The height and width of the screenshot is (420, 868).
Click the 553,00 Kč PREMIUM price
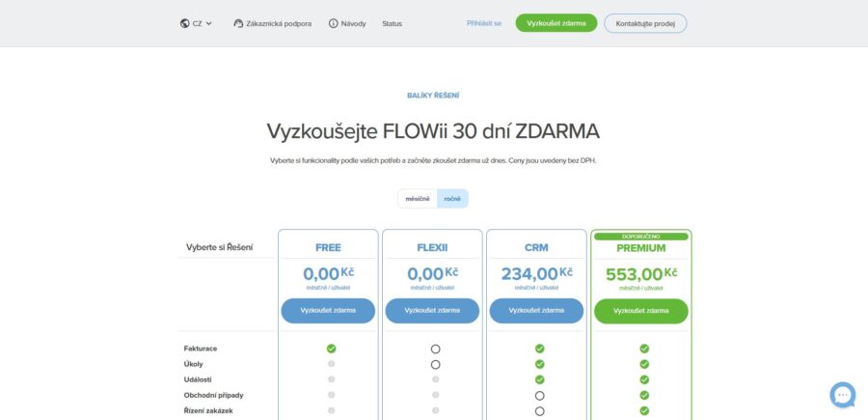tap(641, 273)
